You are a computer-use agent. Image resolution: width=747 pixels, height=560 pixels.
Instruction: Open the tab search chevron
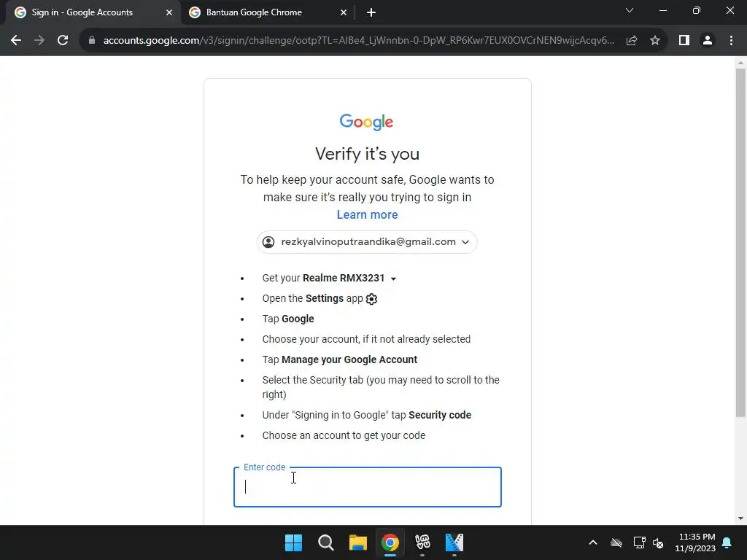(630, 10)
